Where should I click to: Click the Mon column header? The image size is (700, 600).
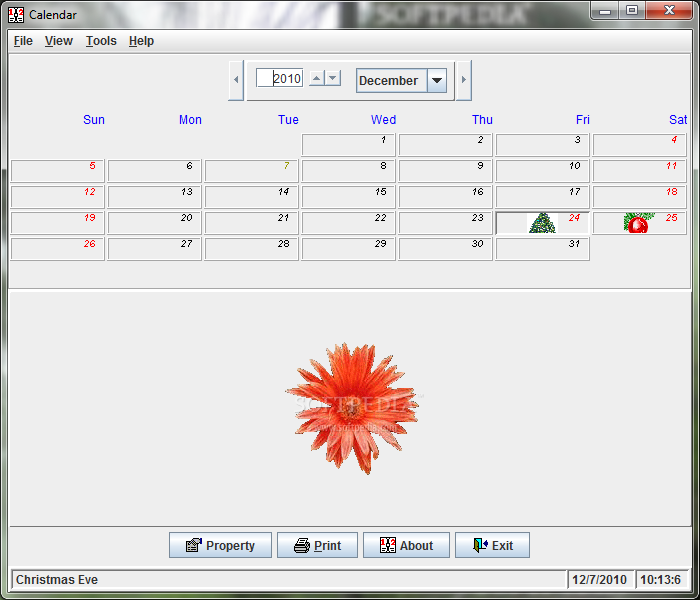(x=190, y=120)
